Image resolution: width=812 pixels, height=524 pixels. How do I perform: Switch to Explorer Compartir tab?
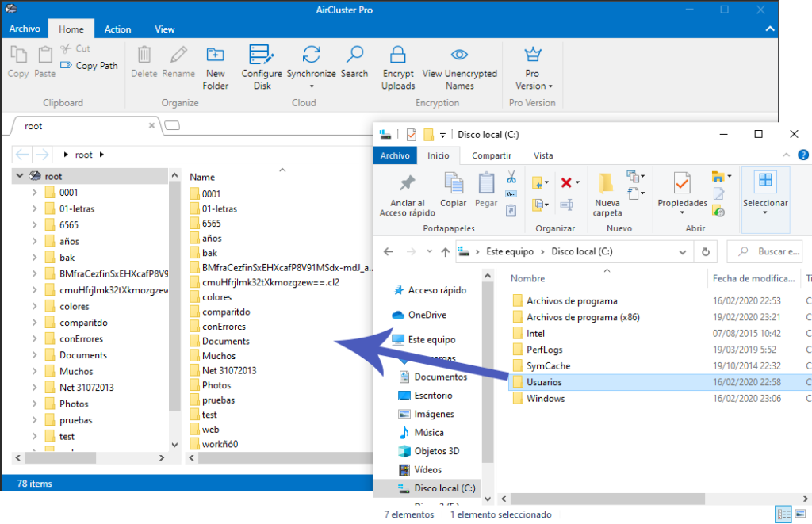pos(492,155)
